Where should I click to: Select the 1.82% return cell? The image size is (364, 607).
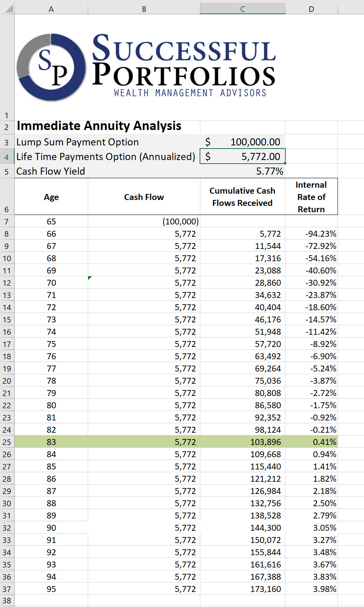point(311,479)
